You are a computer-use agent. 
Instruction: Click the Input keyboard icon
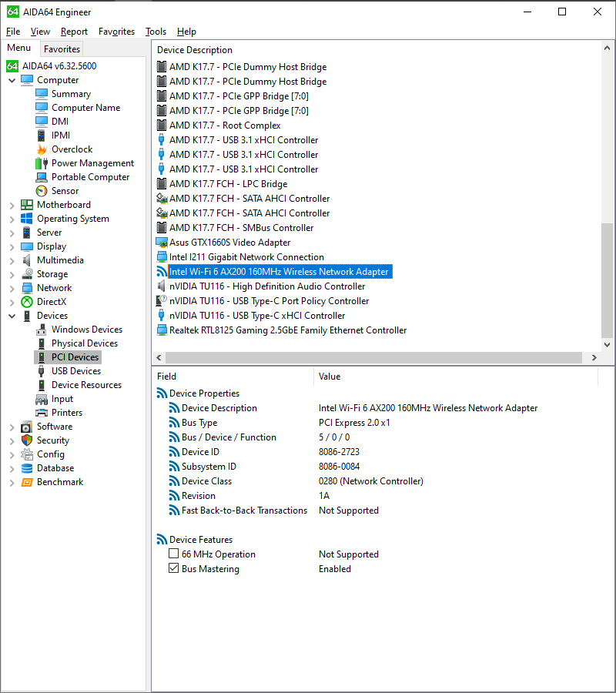[42, 399]
